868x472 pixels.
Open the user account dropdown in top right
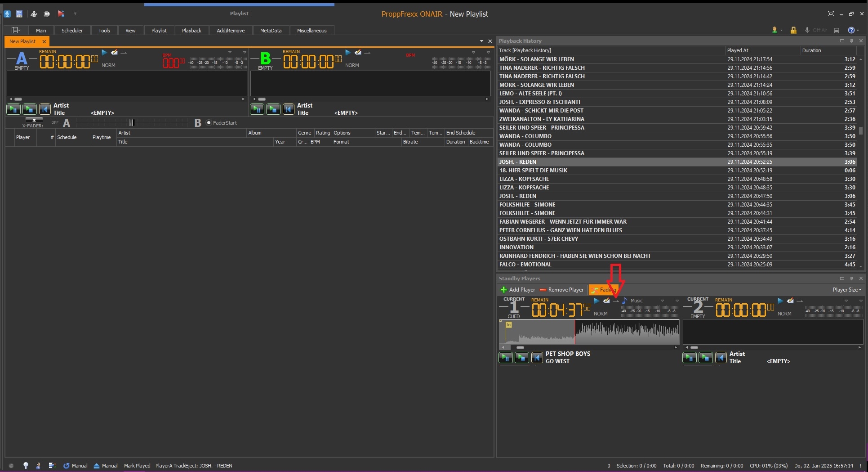coord(777,30)
